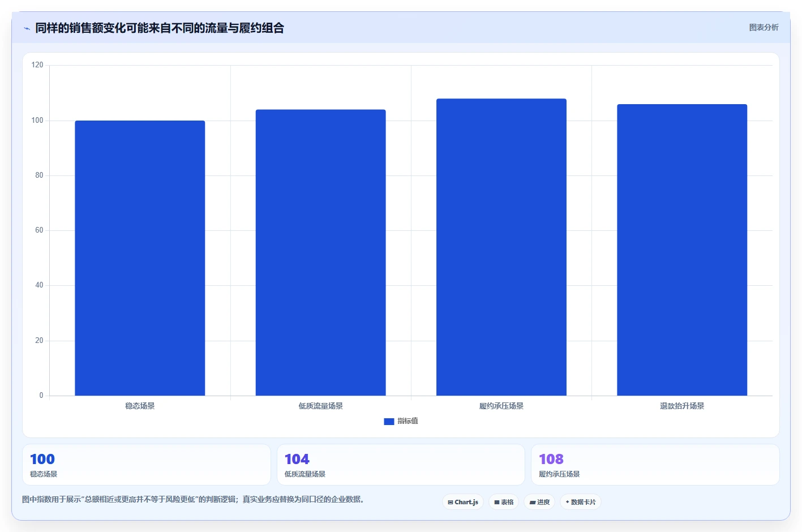The height and width of the screenshot is (532, 802).
Task: Click the y-axis value 60
Action: click(x=39, y=230)
